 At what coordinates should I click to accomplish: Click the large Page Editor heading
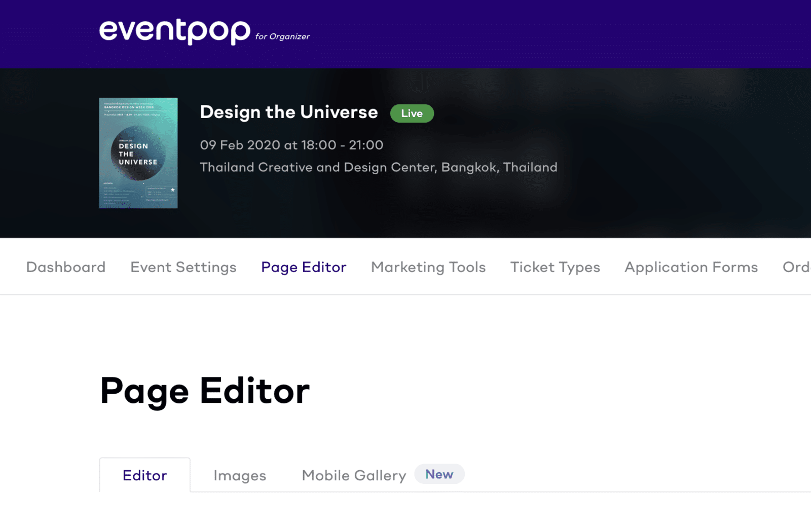pyautogui.click(x=205, y=391)
